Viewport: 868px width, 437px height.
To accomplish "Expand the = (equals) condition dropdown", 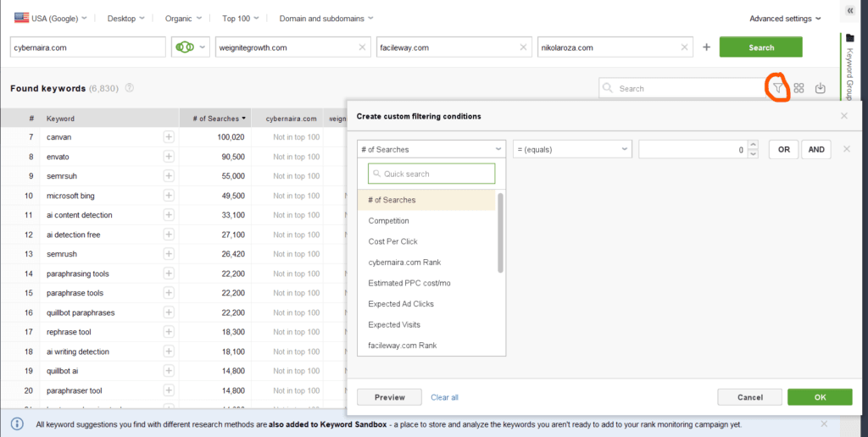I will 572,149.
